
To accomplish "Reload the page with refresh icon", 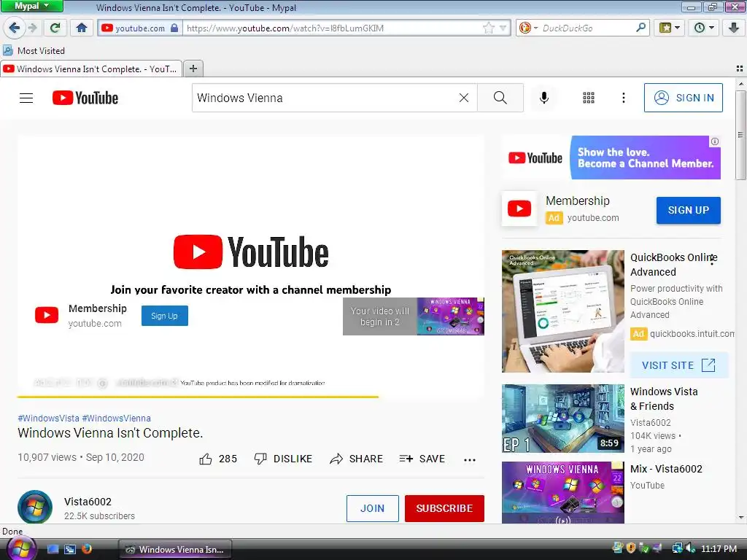I will point(55,28).
